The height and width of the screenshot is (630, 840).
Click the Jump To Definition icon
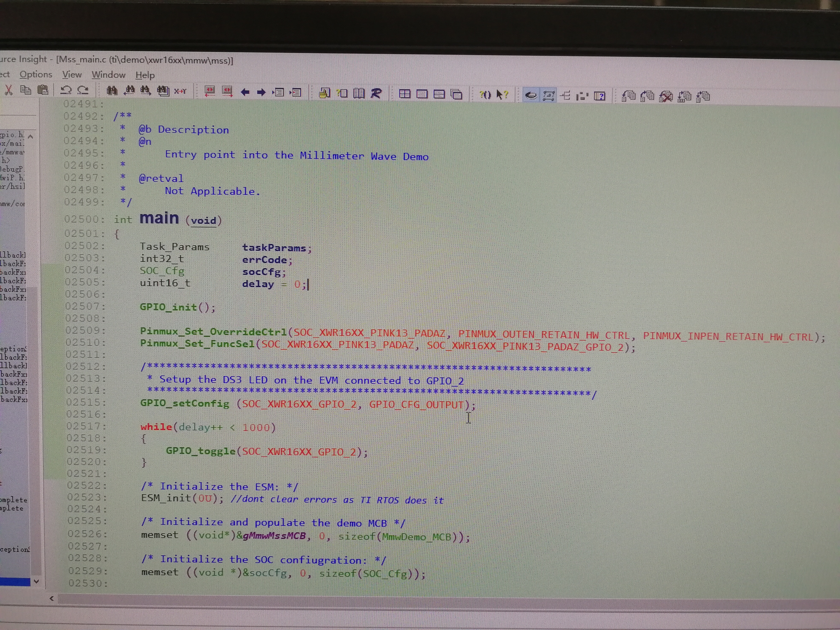278,92
